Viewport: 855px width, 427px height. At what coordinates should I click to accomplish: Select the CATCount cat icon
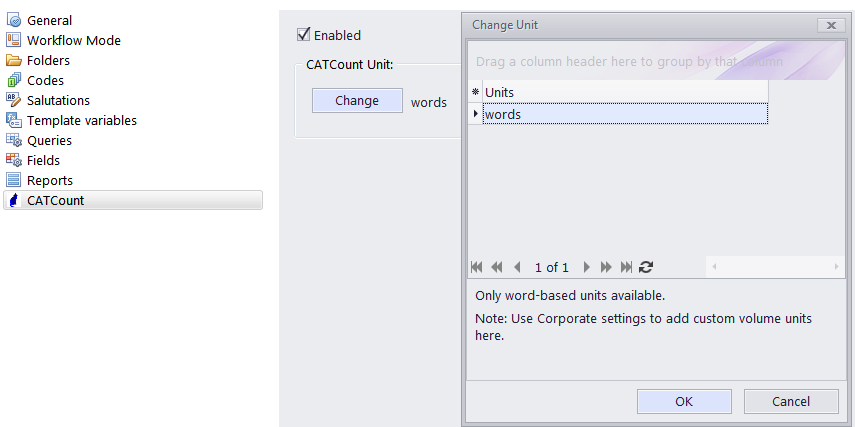pos(15,200)
